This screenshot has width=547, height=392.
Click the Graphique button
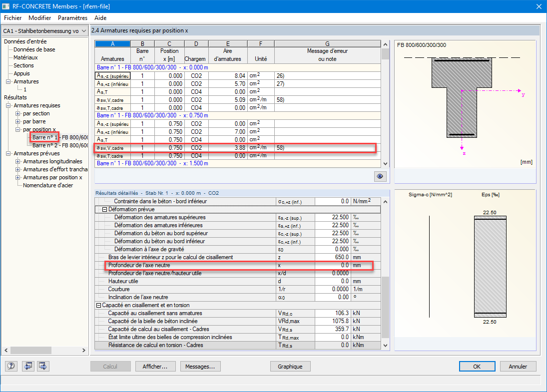tap(290, 367)
